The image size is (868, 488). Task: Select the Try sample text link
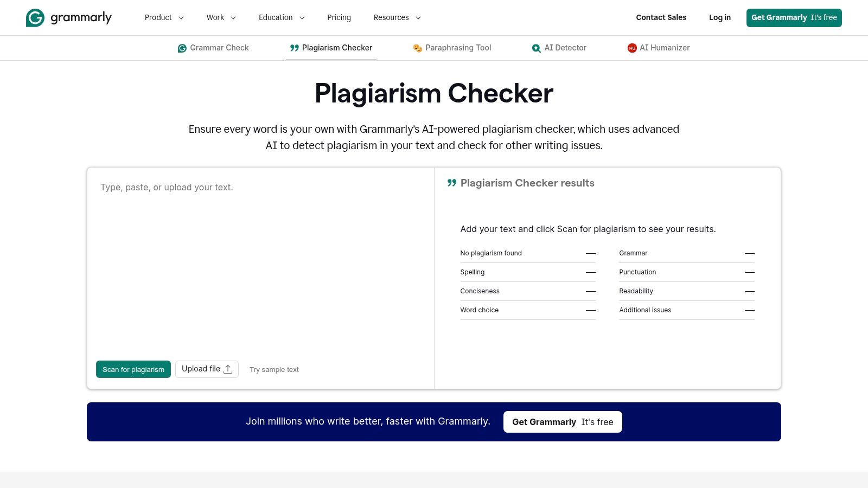click(x=273, y=369)
